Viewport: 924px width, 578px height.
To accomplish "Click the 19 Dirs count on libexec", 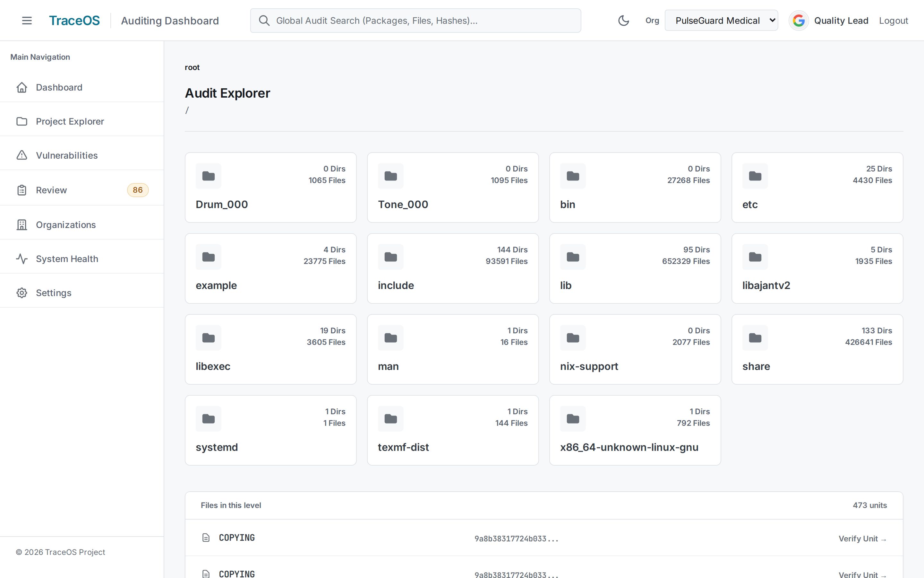I will pyautogui.click(x=333, y=331).
